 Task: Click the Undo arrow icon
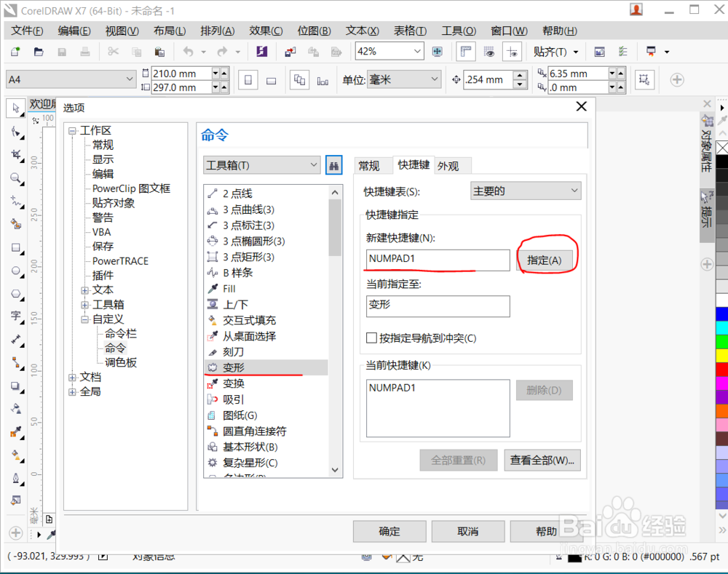[x=188, y=52]
